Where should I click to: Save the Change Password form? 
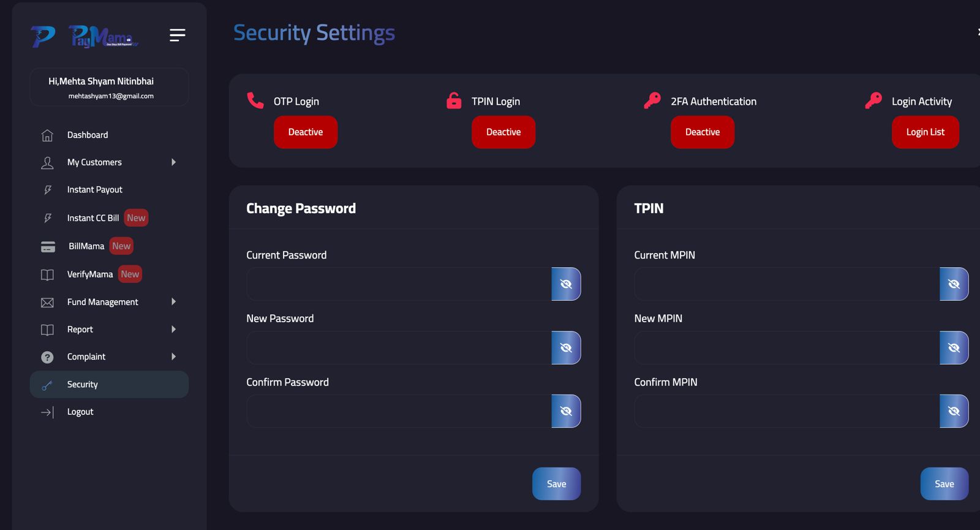pyautogui.click(x=556, y=484)
